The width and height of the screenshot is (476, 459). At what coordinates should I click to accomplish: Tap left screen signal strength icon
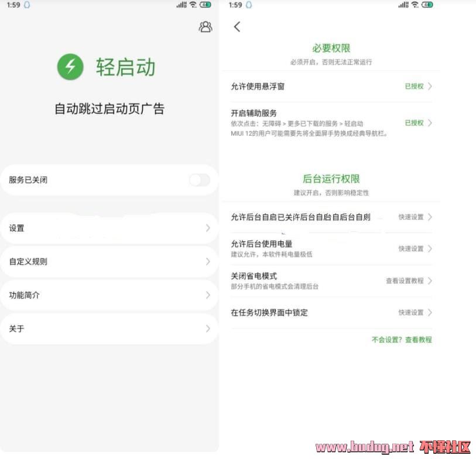182,5
